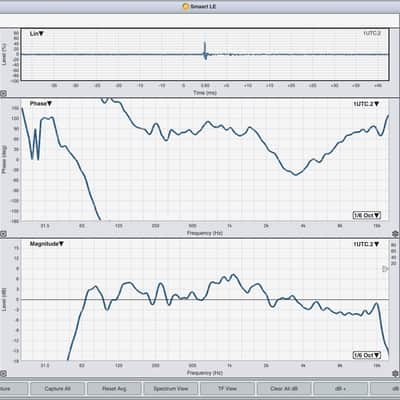The image size is (400, 400).
Task: Click the Capture All button
Action: (57, 389)
